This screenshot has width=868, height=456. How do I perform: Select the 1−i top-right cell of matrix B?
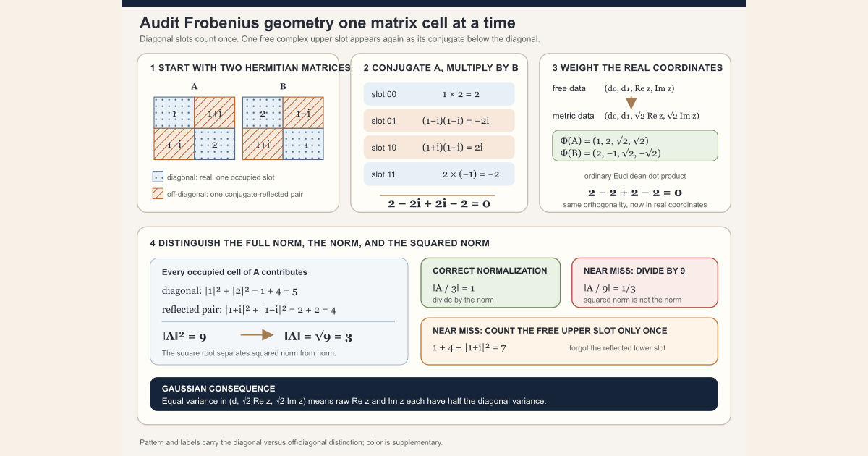[303, 113]
